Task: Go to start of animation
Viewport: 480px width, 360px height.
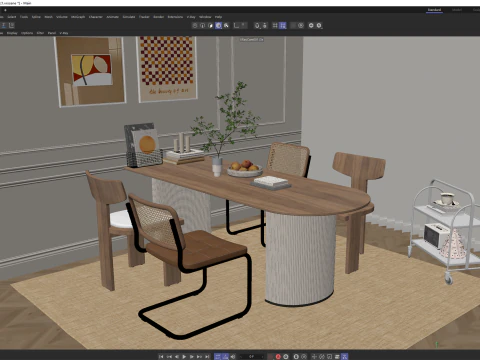Action: click(x=161, y=357)
